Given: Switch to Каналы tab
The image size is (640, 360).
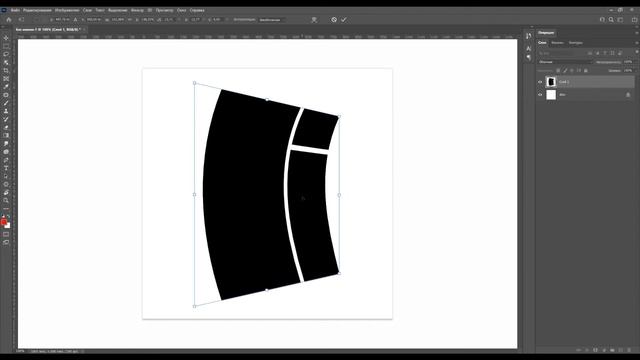Looking at the screenshot, I should tap(558, 43).
